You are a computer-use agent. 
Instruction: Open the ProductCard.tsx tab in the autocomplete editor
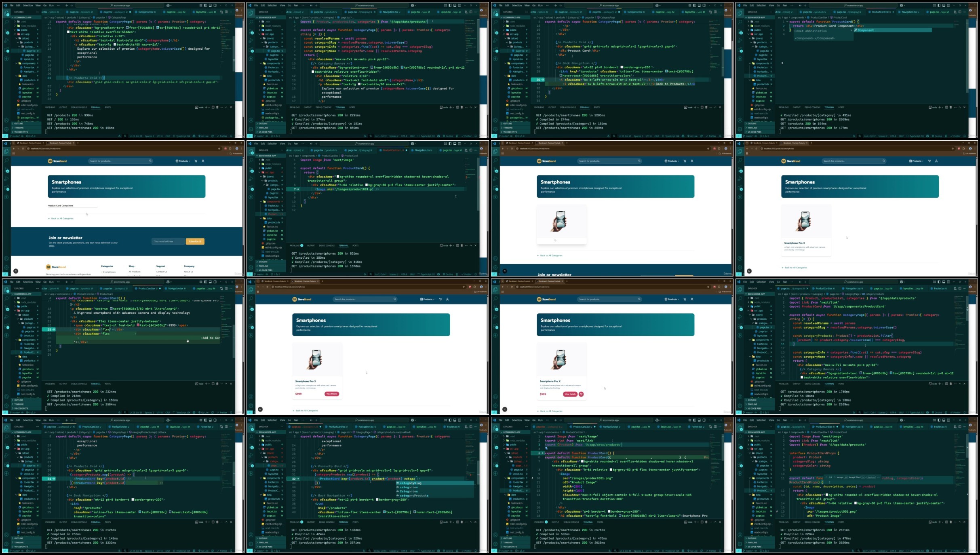[x=337, y=426]
